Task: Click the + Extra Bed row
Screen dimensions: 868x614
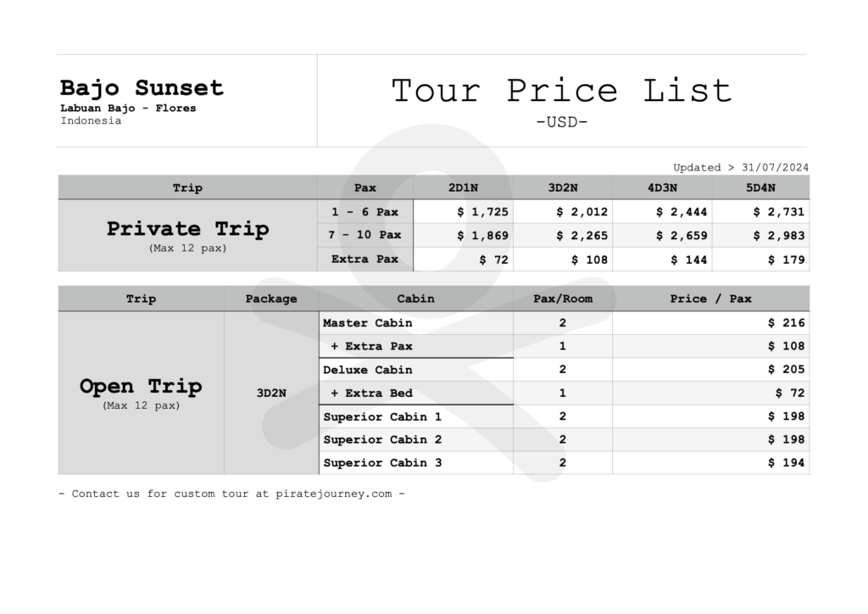Action: pyautogui.click(x=564, y=394)
